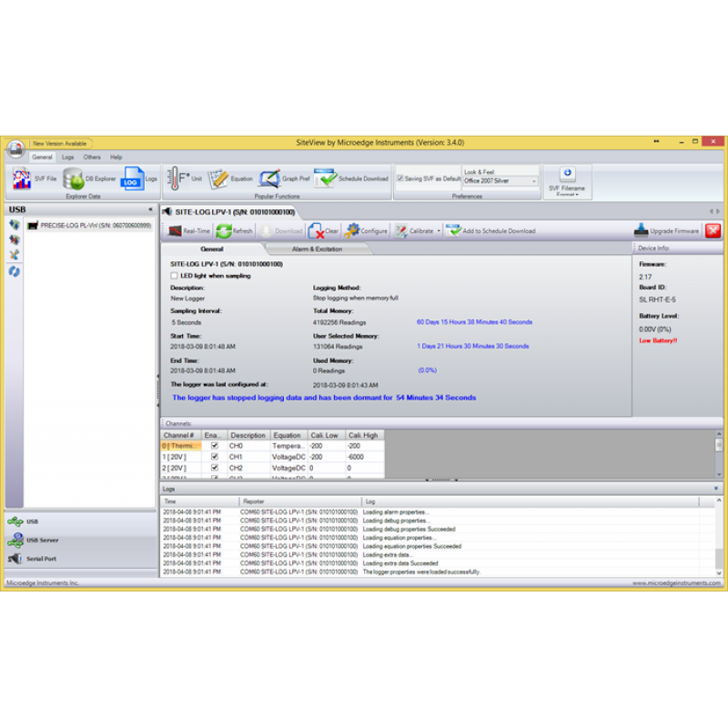This screenshot has width=728, height=728.
Task: Open the Others ribbon tab
Action: (x=92, y=157)
